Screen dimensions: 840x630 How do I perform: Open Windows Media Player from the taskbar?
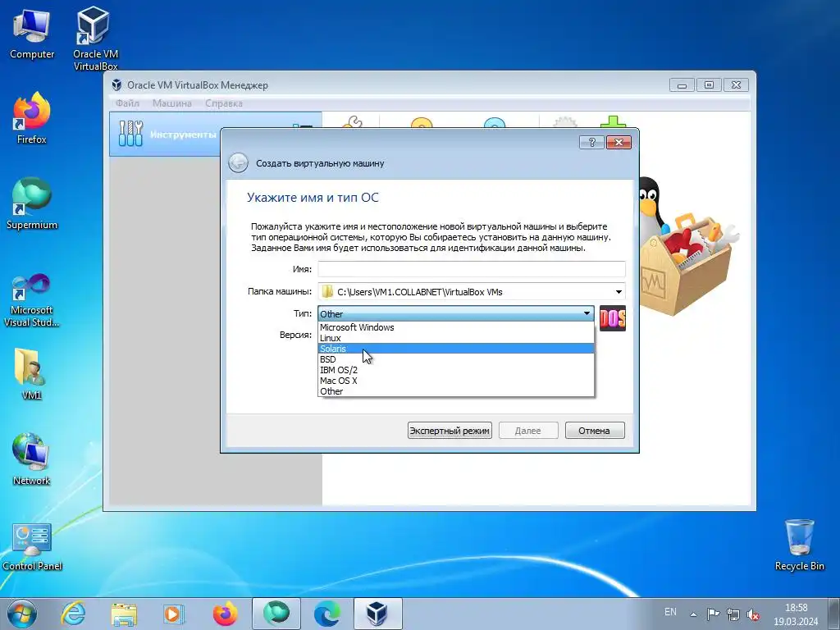[x=174, y=614]
